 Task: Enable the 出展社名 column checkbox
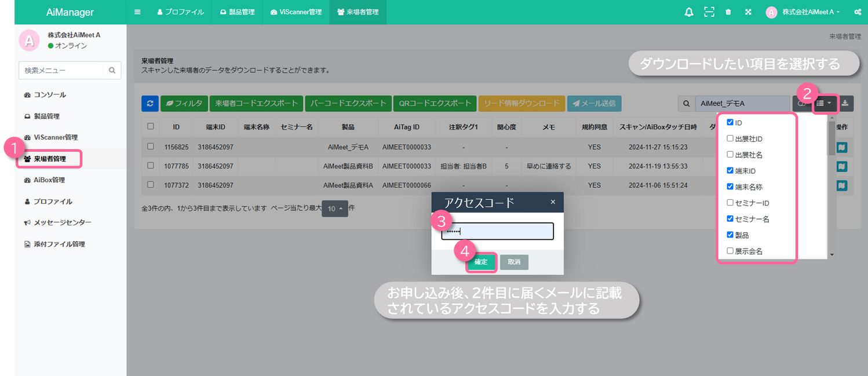tap(730, 155)
